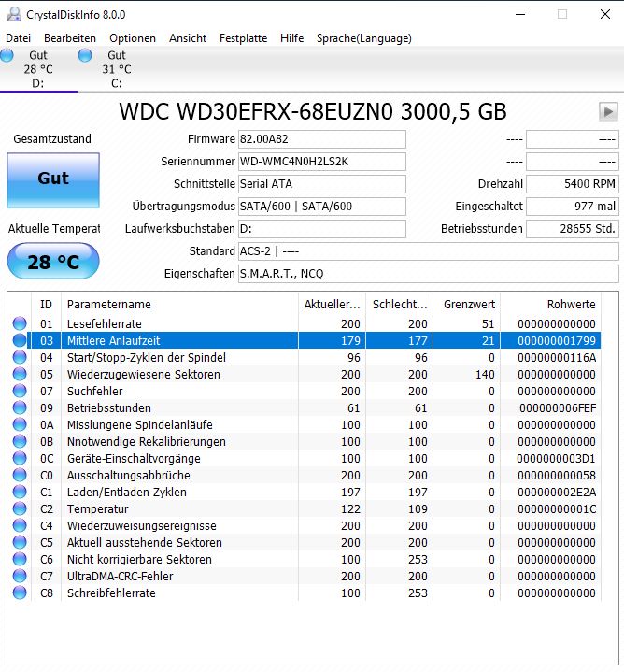Click status orb for Ausschaltungsabbrüche row
624x672 pixels.
tap(20, 475)
